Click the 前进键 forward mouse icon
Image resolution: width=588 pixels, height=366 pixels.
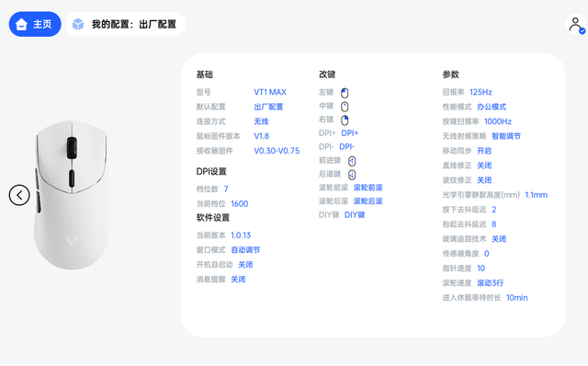(x=352, y=161)
